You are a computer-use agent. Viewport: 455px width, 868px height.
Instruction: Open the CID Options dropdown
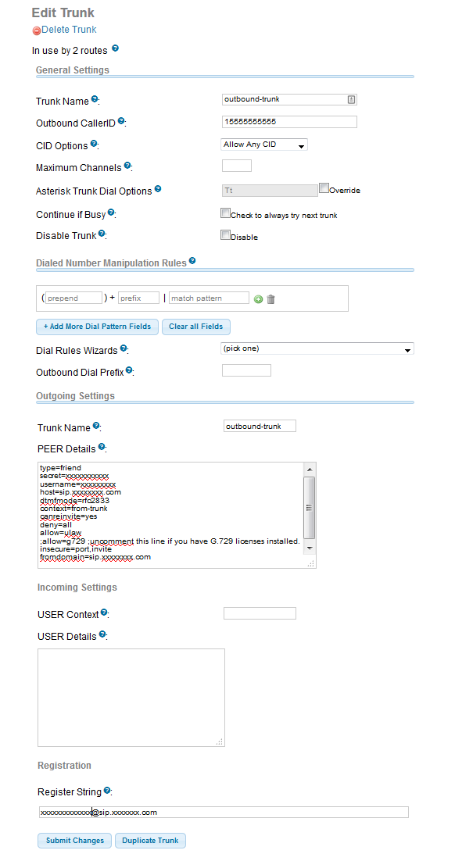[x=264, y=145]
